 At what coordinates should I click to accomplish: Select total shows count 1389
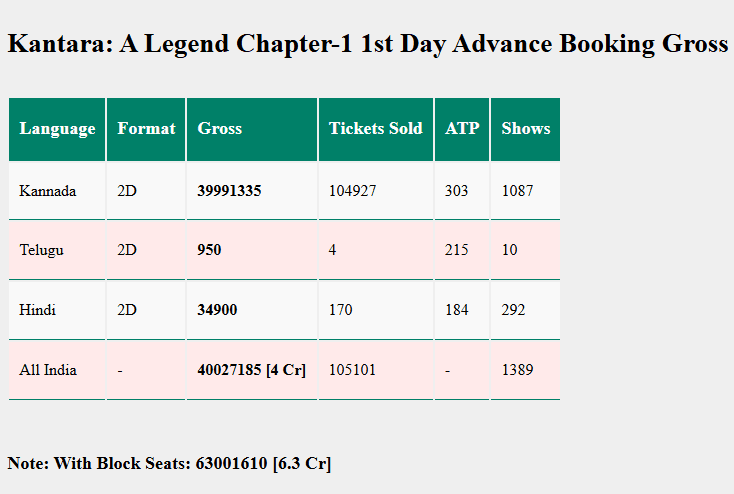pyautogui.click(x=518, y=370)
